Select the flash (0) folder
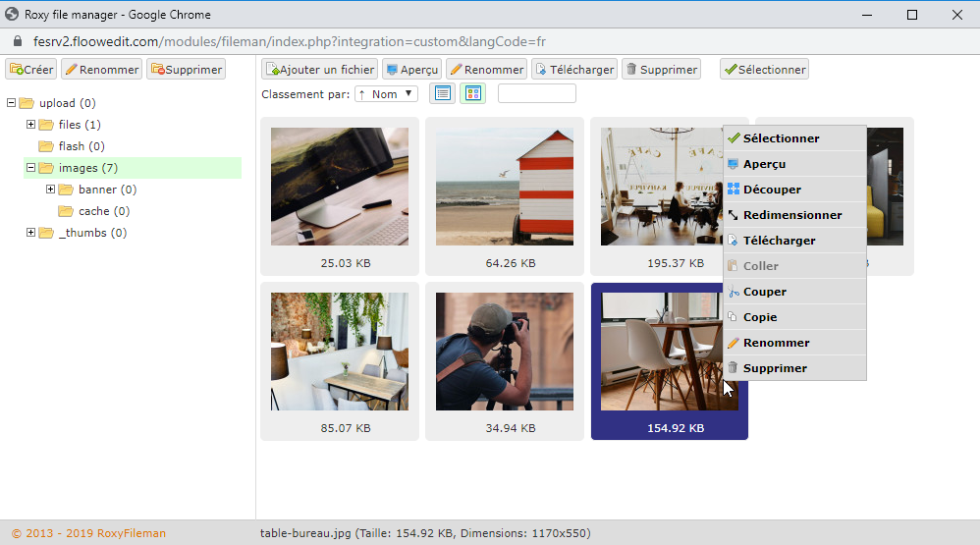 pos(82,146)
